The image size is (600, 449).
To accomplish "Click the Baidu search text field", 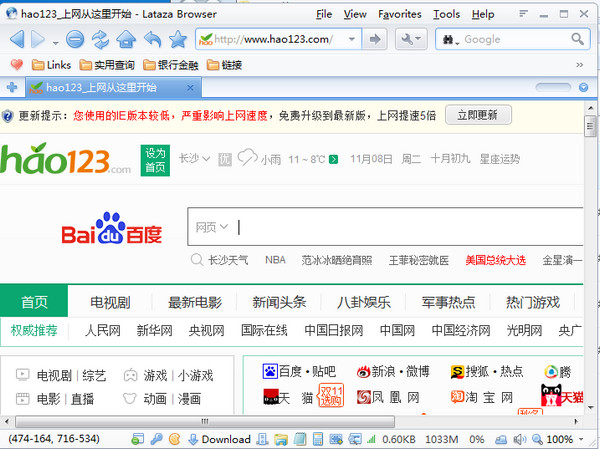I will (409, 227).
